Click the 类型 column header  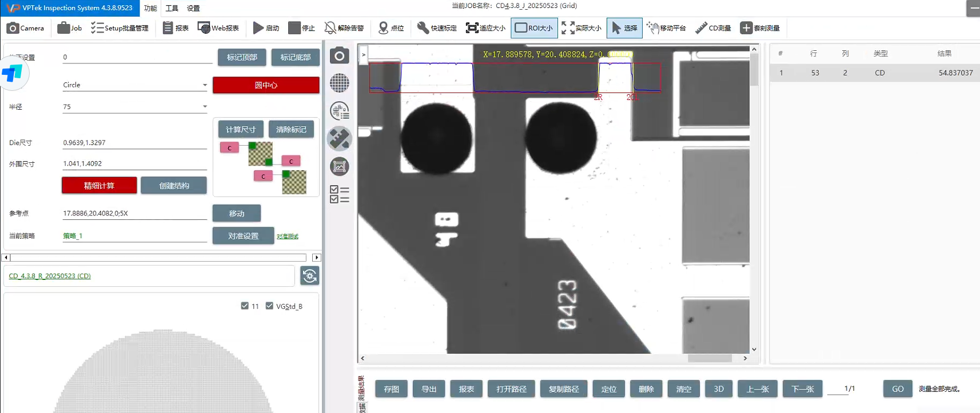tap(880, 54)
